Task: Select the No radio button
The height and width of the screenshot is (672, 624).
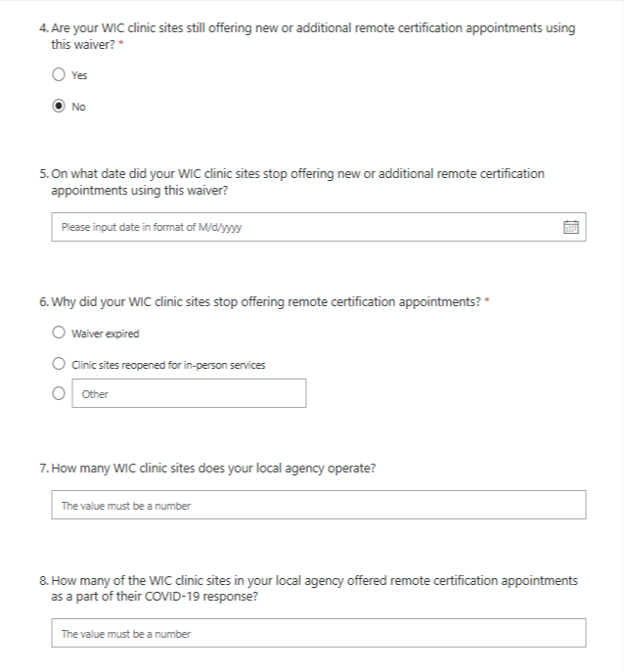Action: pyautogui.click(x=59, y=107)
